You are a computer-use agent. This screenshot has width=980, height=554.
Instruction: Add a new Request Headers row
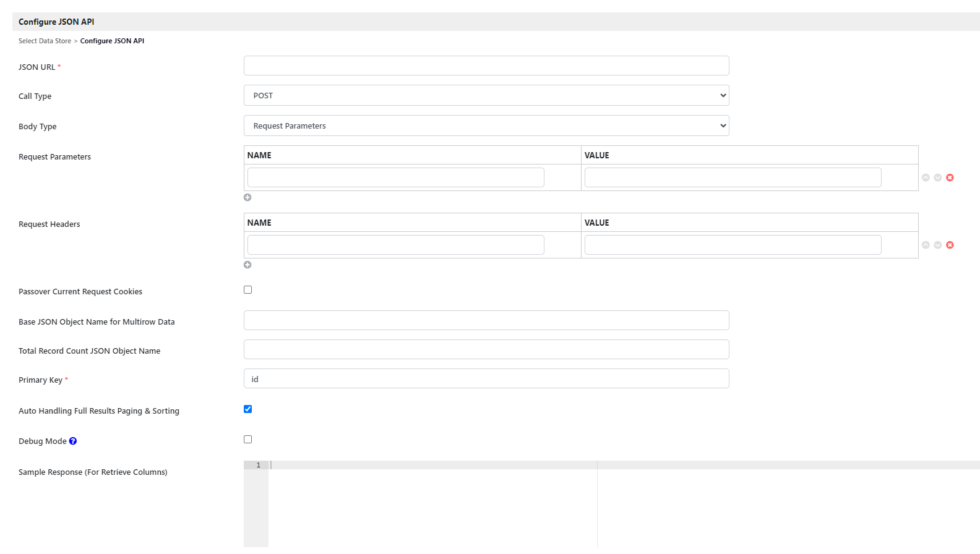pos(247,265)
